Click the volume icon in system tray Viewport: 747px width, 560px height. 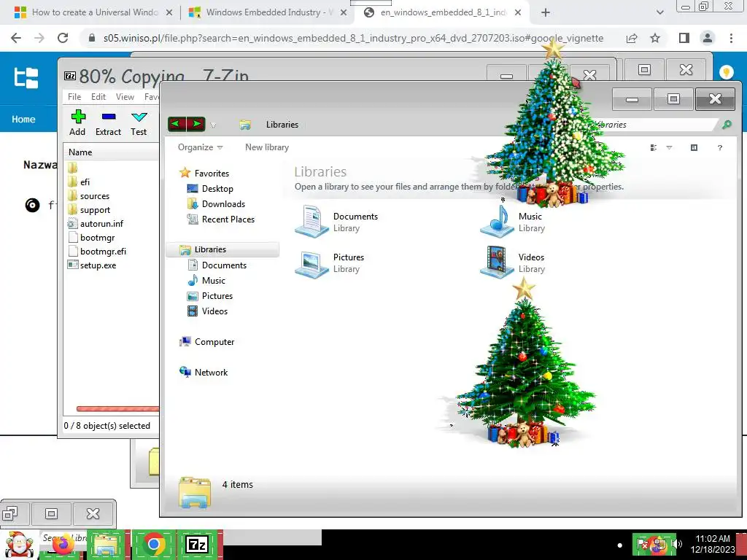[x=678, y=544]
